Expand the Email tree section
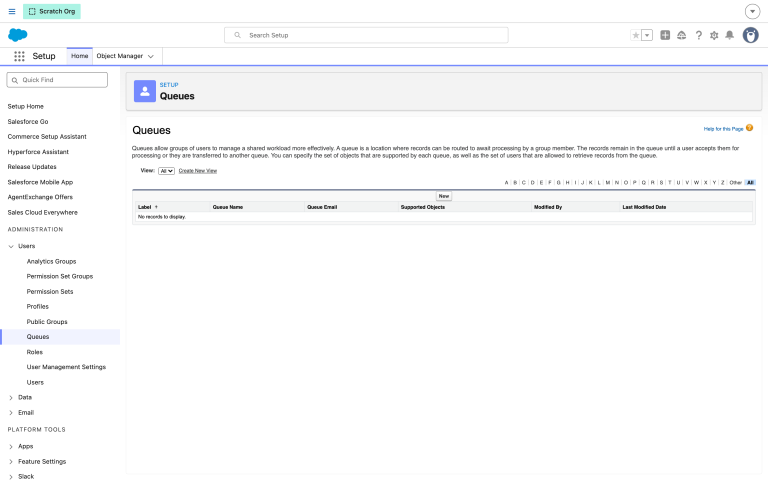768x480 pixels. (11, 413)
